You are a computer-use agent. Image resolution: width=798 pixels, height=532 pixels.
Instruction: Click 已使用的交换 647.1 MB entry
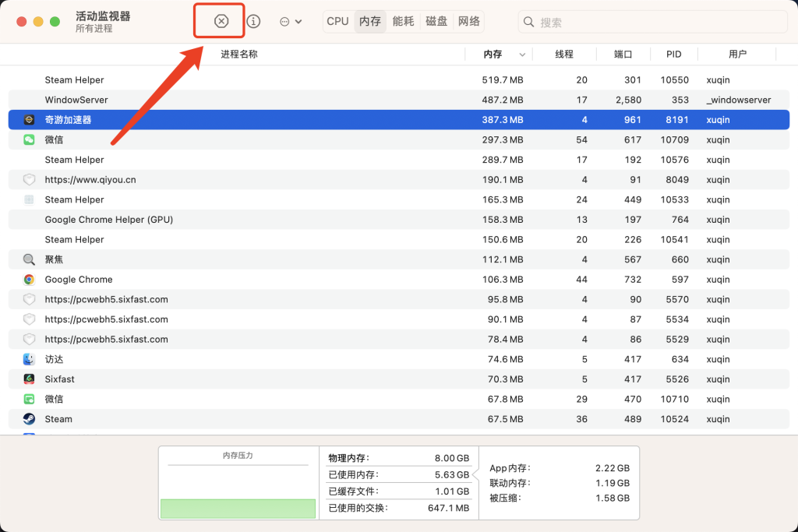point(398,508)
